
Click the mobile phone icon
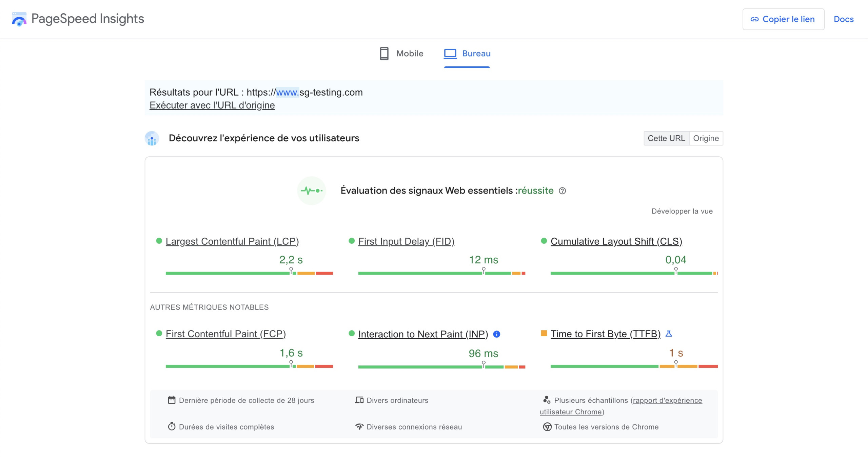coord(384,54)
